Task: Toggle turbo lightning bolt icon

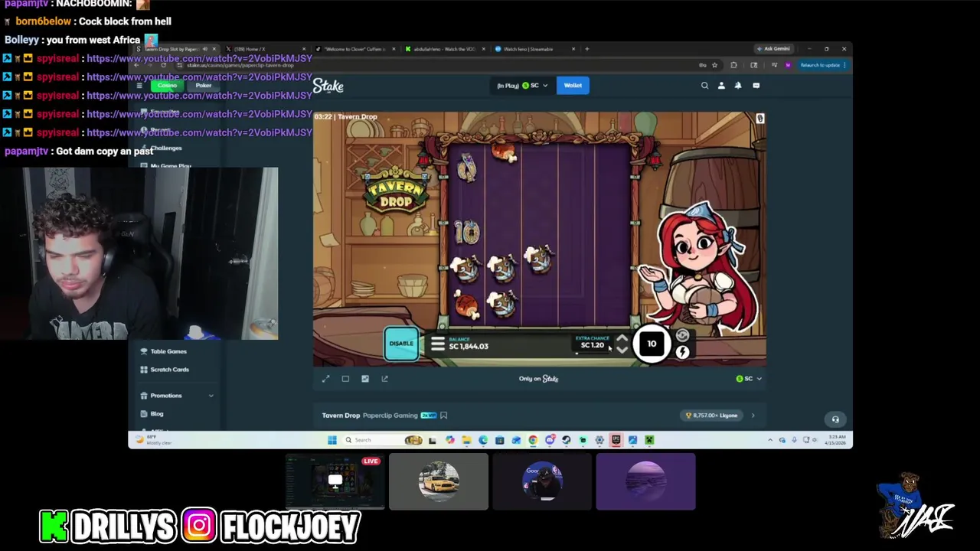Action: point(682,352)
